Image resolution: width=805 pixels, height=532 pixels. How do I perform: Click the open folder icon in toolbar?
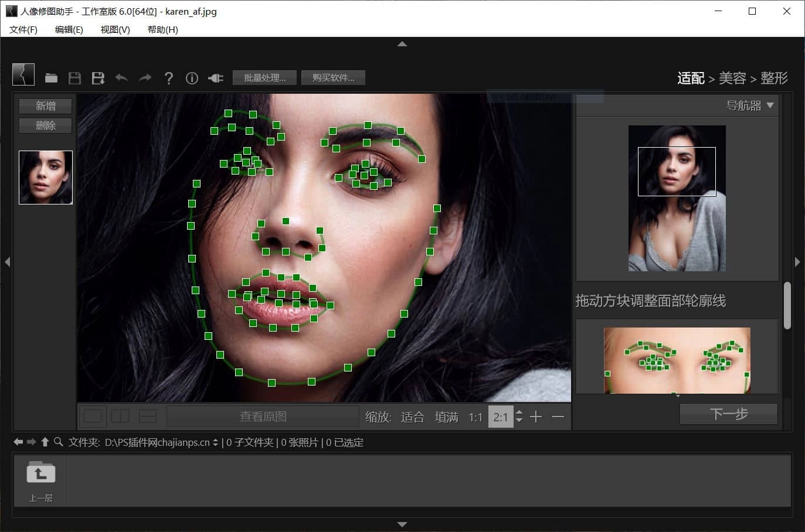[52, 78]
